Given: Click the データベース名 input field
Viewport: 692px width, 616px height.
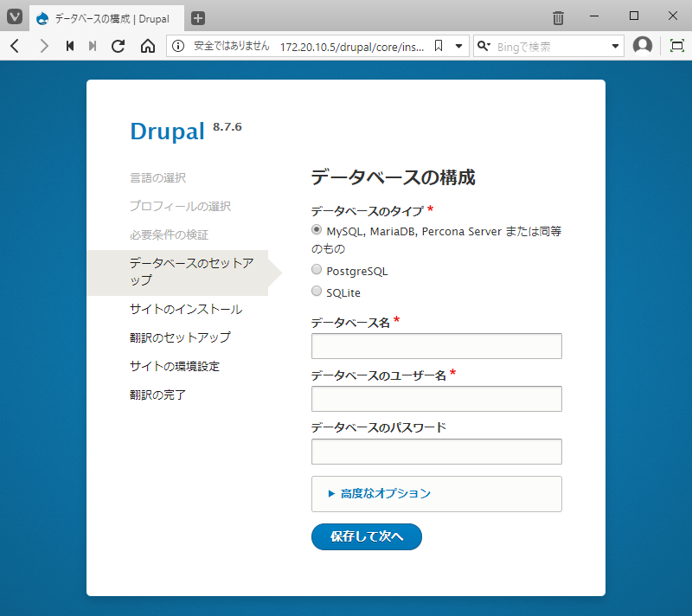Looking at the screenshot, I should 437,346.
